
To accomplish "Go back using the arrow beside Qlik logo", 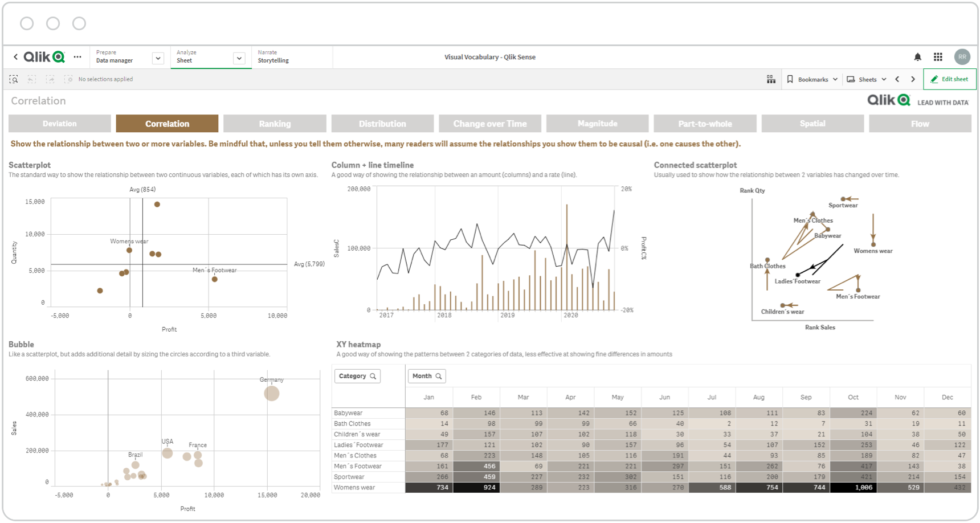I will 15,57.
